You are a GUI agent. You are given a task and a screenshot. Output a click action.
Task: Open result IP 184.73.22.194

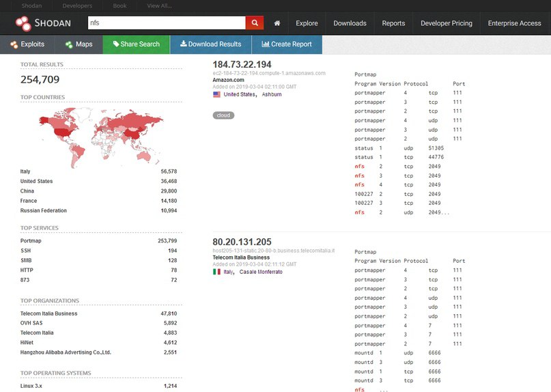coord(242,64)
